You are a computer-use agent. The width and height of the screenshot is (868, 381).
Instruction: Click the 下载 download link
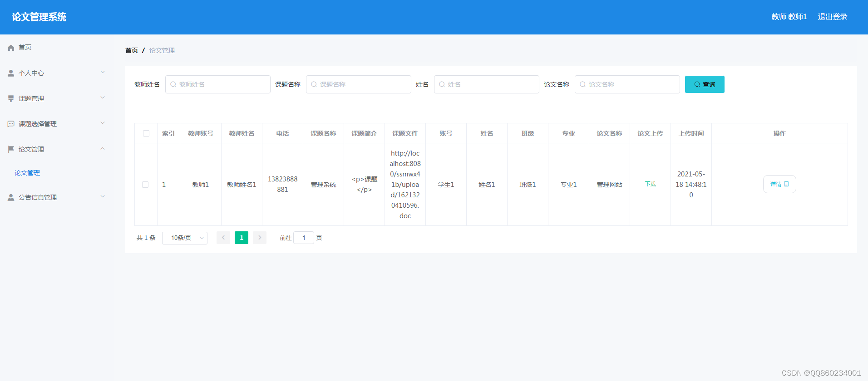[x=650, y=184]
